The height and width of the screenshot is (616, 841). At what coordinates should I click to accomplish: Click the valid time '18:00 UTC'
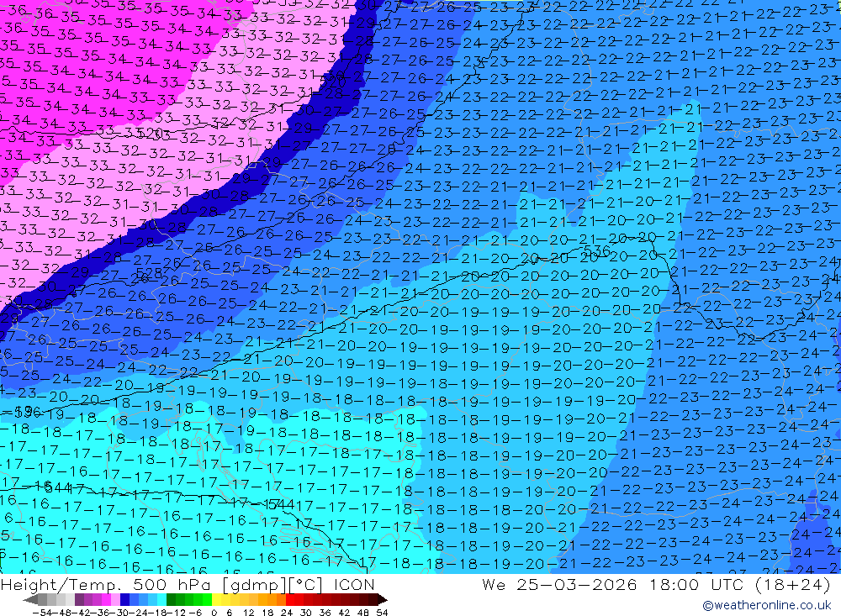point(698,584)
